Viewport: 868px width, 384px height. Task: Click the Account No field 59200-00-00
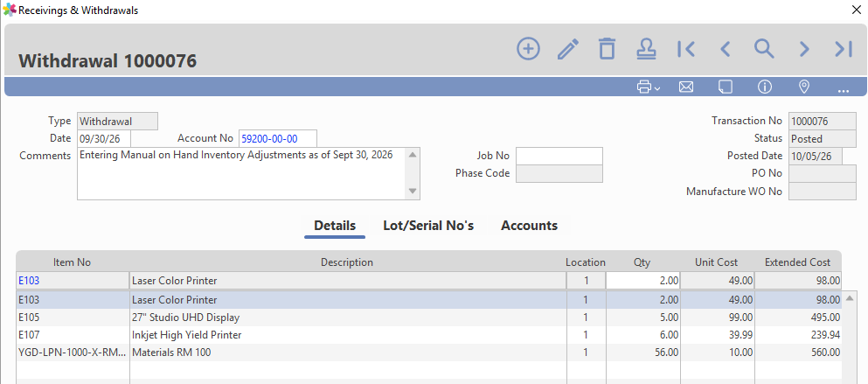pyautogui.click(x=278, y=138)
